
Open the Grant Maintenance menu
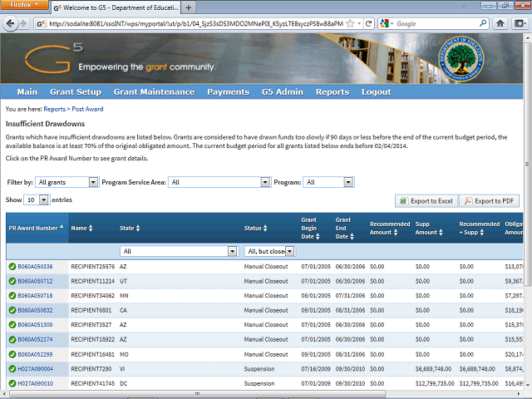pyautogui.click(x=154, y=92)
